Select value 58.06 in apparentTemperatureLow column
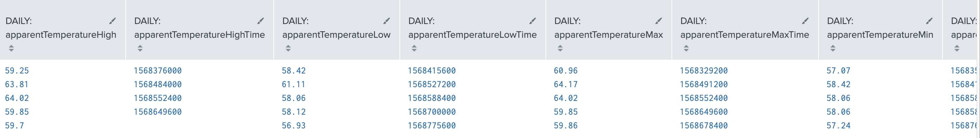980x138 pixels. coord(293,98)
